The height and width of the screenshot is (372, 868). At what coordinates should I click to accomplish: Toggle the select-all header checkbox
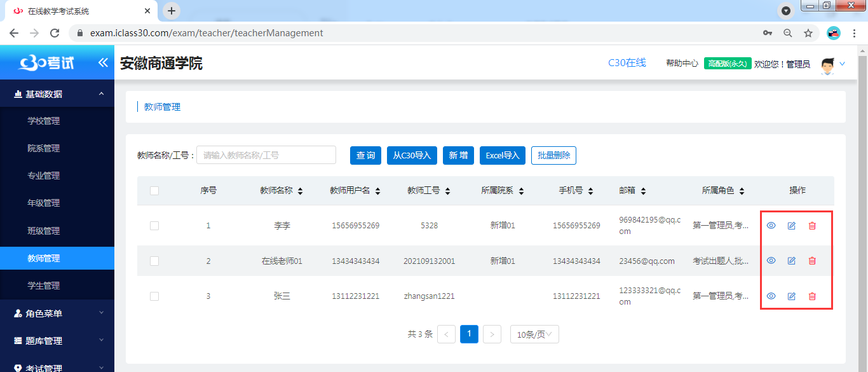[x=154, y=190]
